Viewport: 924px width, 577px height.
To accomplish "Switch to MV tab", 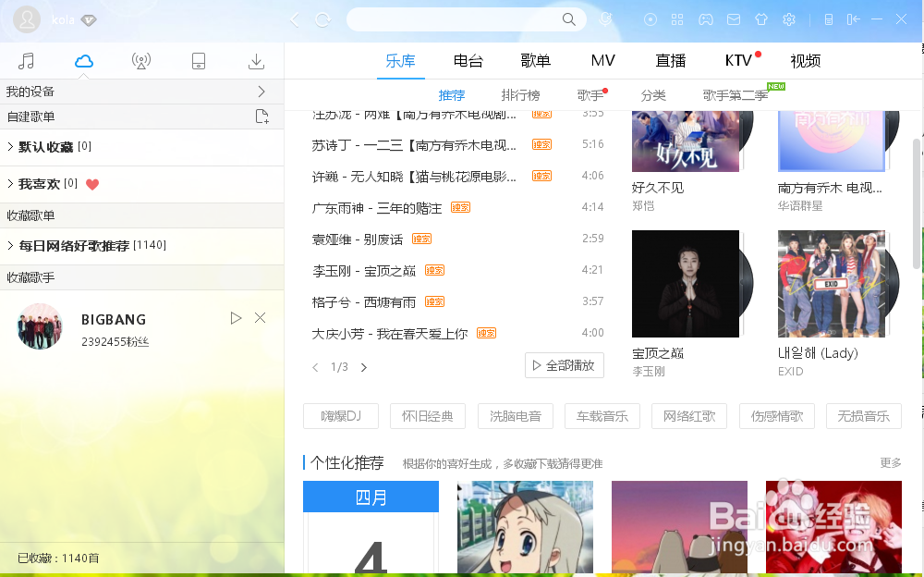I will point(602,61).
